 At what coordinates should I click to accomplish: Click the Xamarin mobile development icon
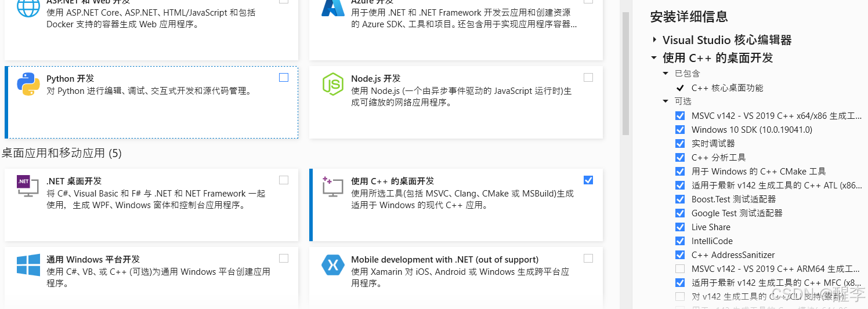(x=333, y=266)
